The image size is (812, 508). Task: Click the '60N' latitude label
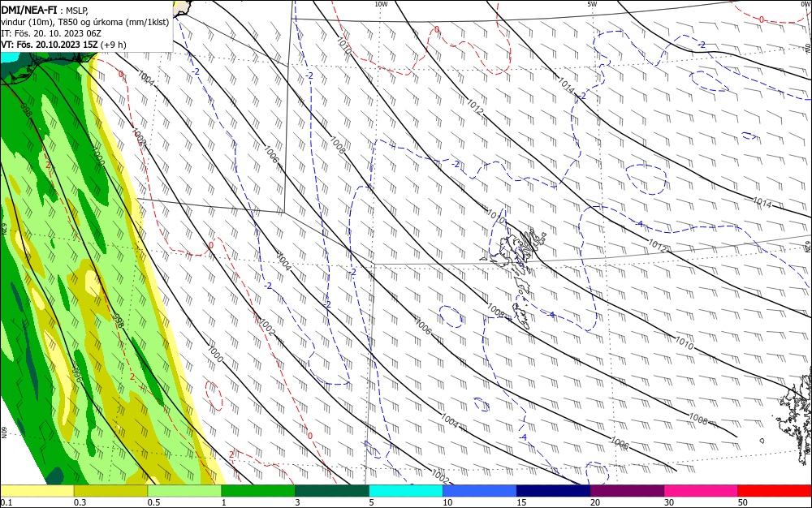[x=3, y=432]
